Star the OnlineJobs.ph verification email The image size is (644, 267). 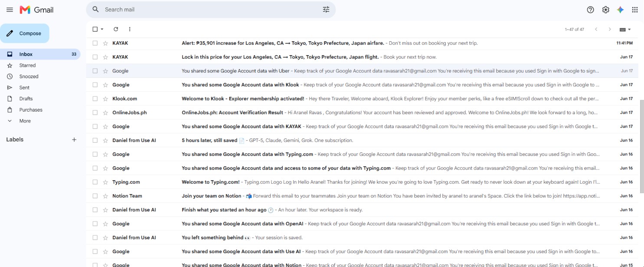(x=105, y=112)
